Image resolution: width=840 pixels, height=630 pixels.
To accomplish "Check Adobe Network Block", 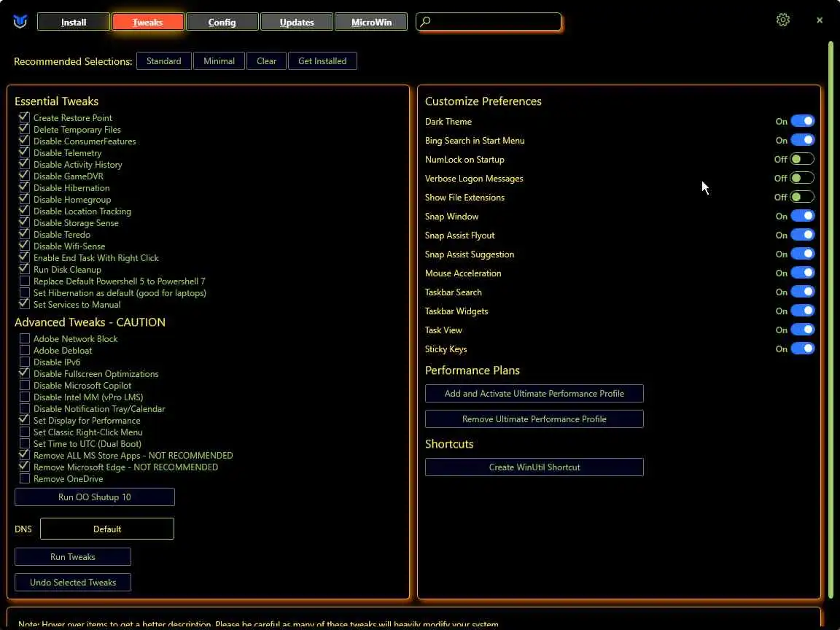I will pos(24,338).
